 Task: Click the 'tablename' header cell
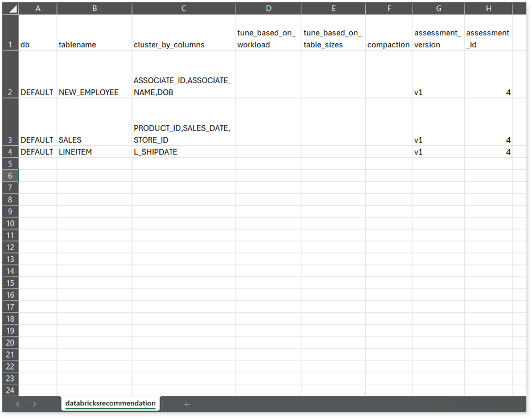(94, 32)
